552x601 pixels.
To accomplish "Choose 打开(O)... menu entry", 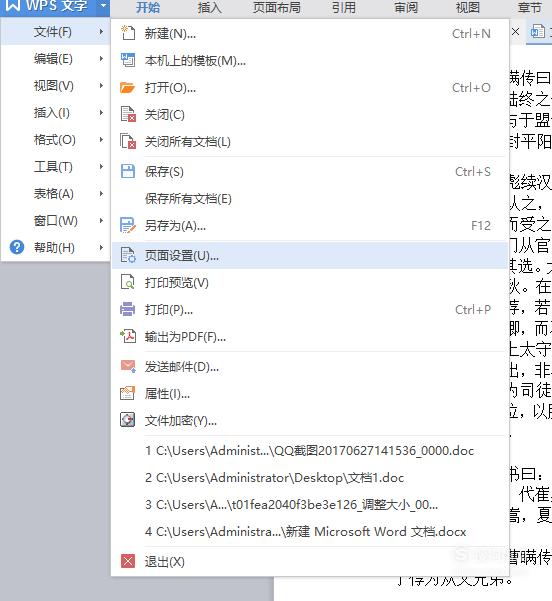I will pyautogui.click(x=310, y=88).
